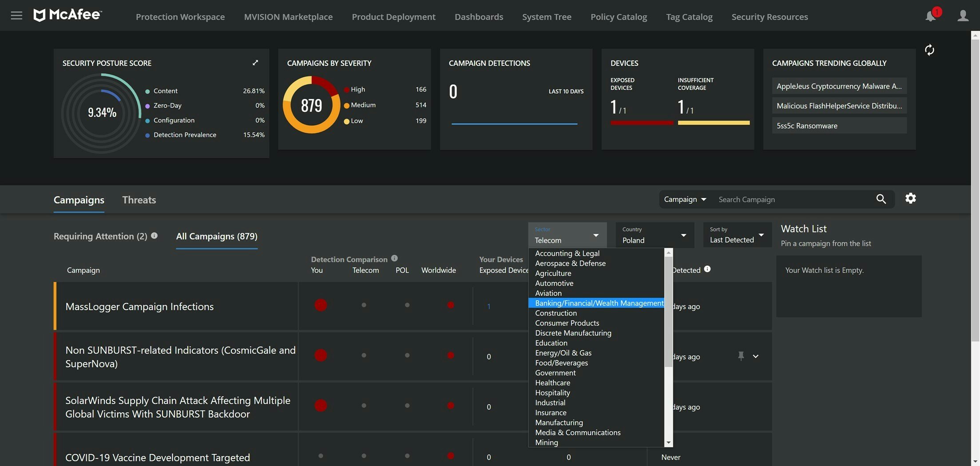Show Last Detected column info icon

point(707,269)
